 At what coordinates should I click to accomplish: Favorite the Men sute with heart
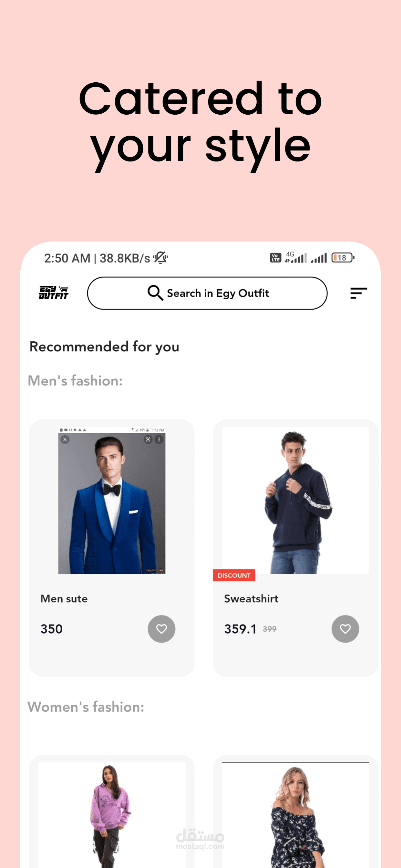click(161, 629)
